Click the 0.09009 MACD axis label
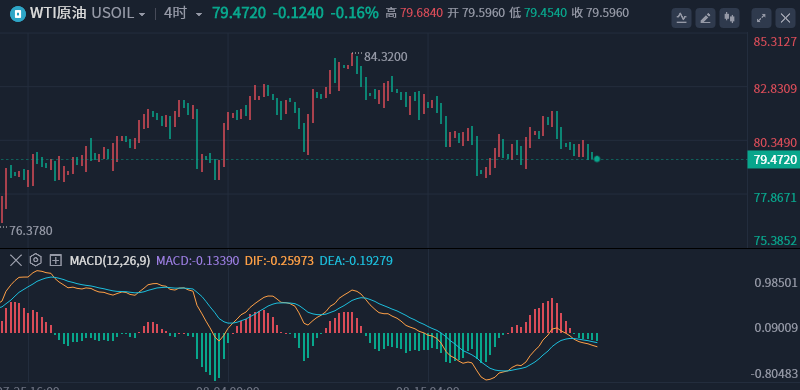This screenshot has height=390, width=800. [776, 328]
